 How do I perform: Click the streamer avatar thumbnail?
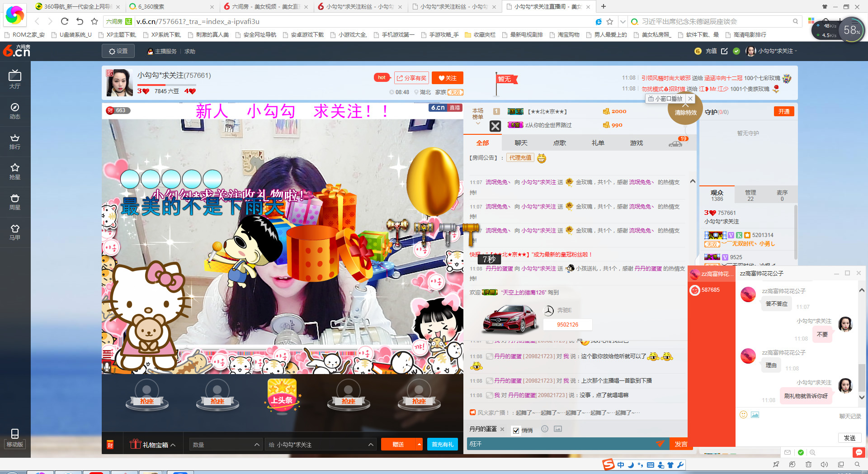(119, 83)
